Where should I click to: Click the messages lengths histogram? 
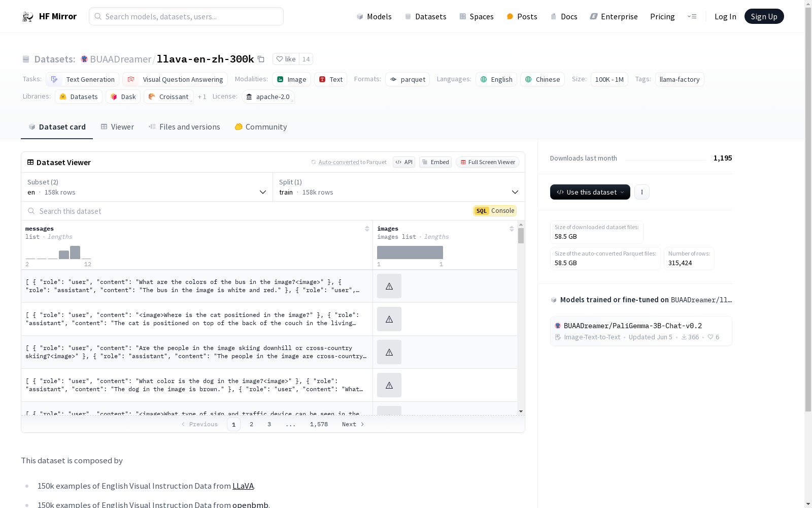tap(58, 252)
